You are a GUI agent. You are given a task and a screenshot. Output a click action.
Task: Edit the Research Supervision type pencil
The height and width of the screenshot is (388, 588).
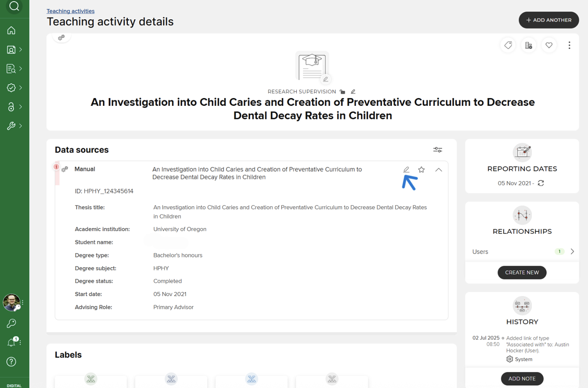pos(353,91)
